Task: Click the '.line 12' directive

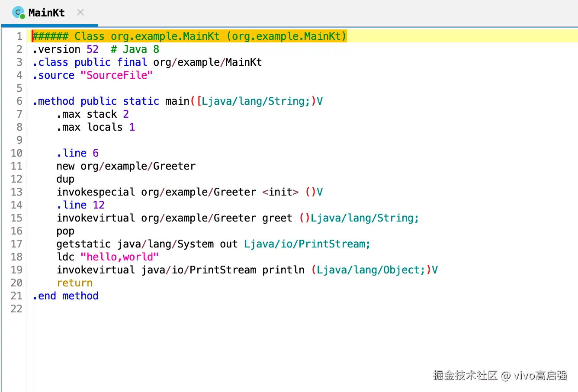Action: tap(80, 205)
